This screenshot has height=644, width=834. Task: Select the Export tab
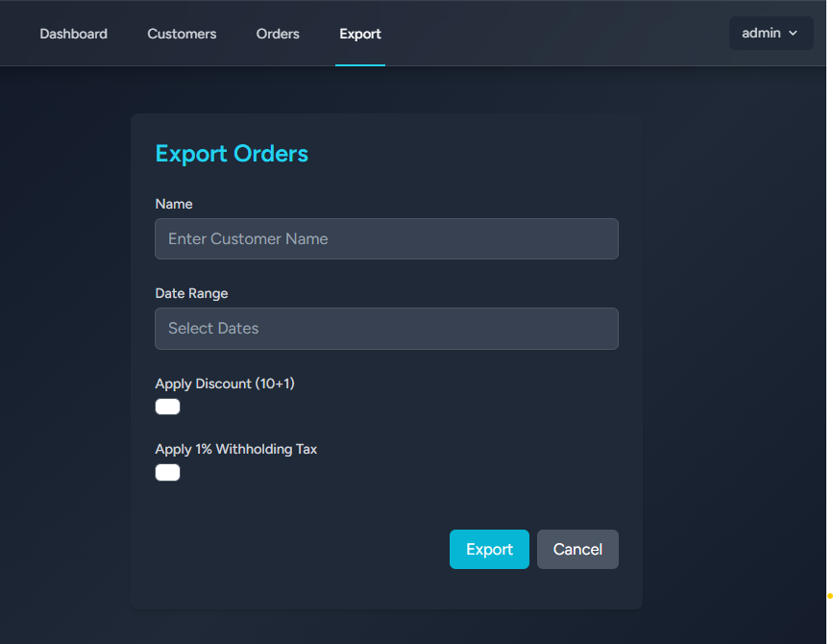(x=360, y=33)
